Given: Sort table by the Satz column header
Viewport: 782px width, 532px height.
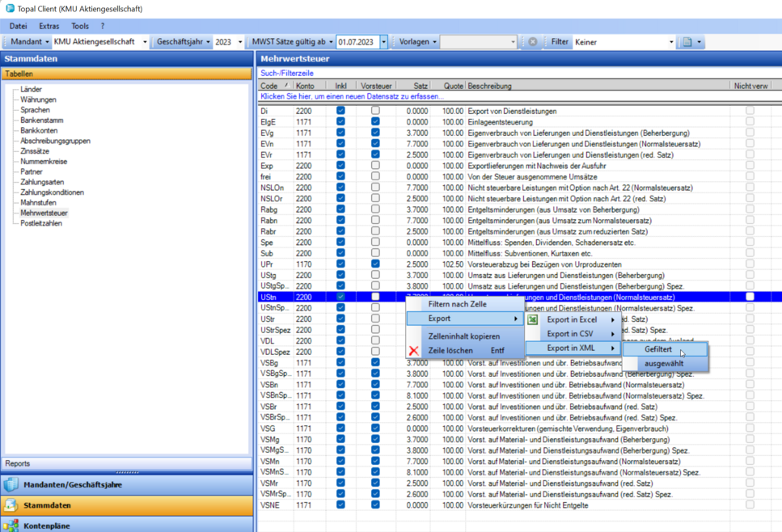Looking at the screenshot, I should [x=412, y=86].
